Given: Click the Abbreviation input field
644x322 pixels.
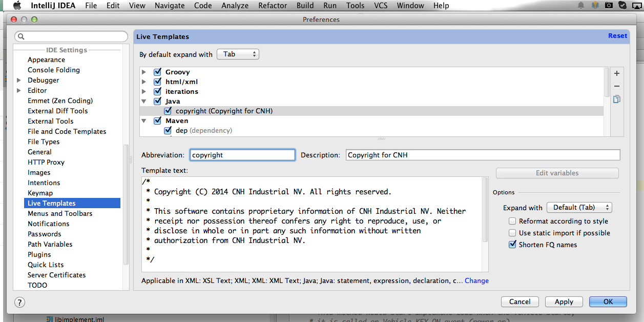Looking at the screenshot, I should (242, 155).
